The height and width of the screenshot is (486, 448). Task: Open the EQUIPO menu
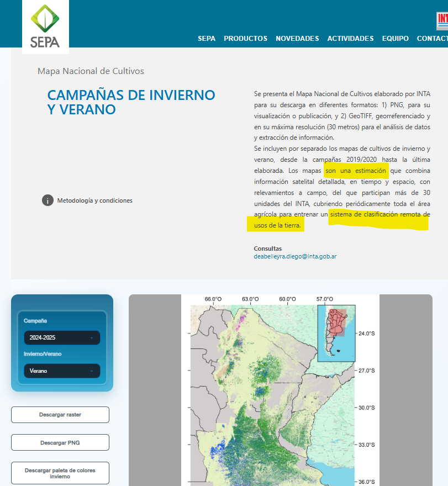396,39
